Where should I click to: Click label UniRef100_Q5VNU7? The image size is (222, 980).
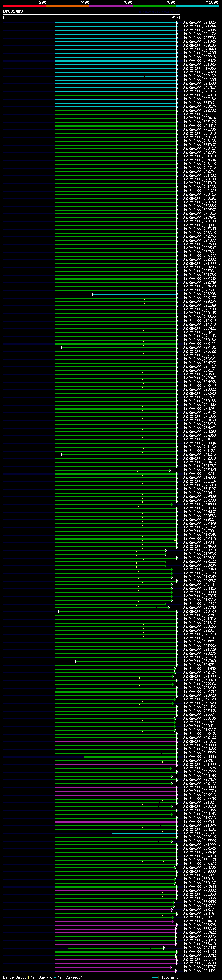pos(199,948)
